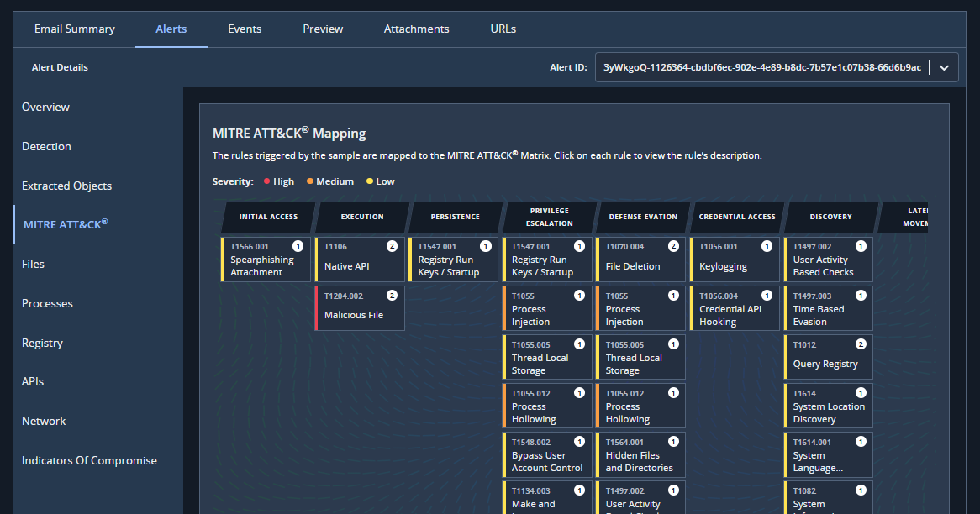Image resolution: width=980 pixels, height=514 pixels.
Task: Open T1056.001 Keylogging rule
Action: pos(735,260)
